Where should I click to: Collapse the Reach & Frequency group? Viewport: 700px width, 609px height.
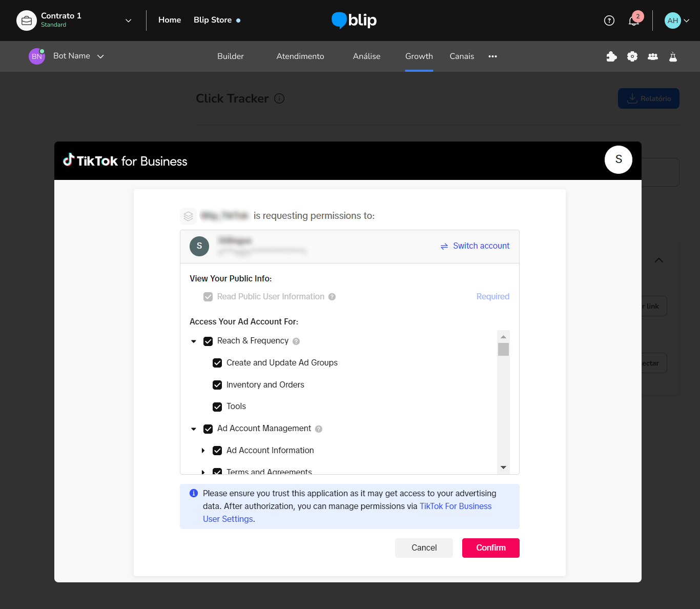pyautogui.click(x=194, y=341)
